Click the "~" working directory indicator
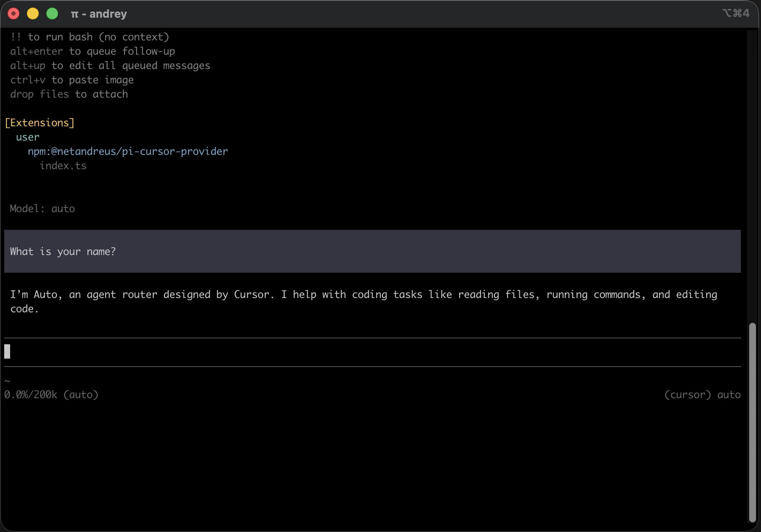Viewport: 761px width, 532px height. point(7,381)
